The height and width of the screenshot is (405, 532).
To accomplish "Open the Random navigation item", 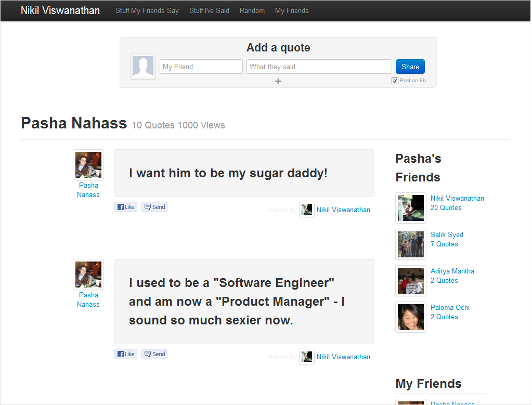I will 252,10.
